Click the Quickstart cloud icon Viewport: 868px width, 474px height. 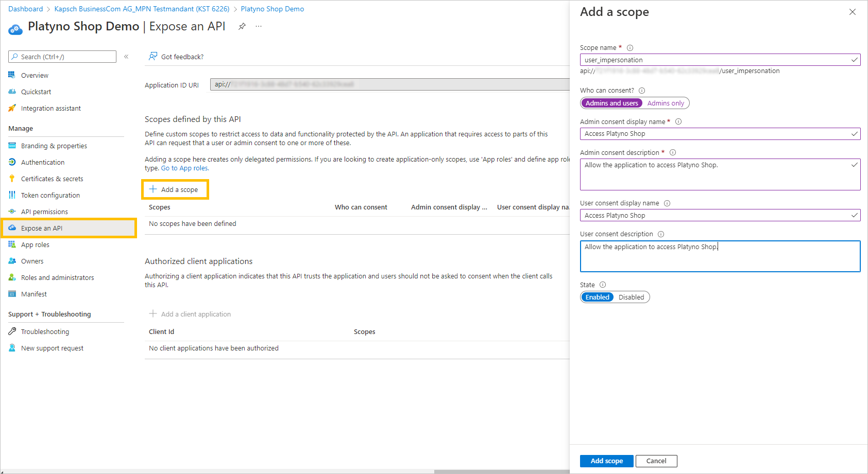(x=12, y=92)
